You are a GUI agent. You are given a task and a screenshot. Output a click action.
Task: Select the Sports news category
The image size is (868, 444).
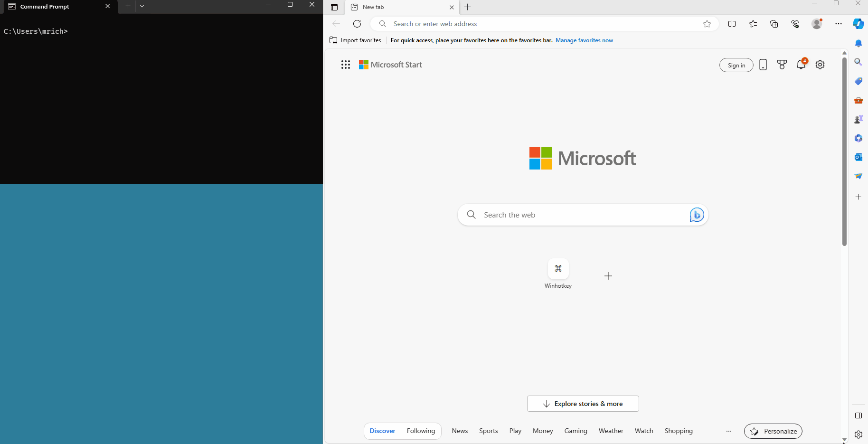click(x=488, y=431)
